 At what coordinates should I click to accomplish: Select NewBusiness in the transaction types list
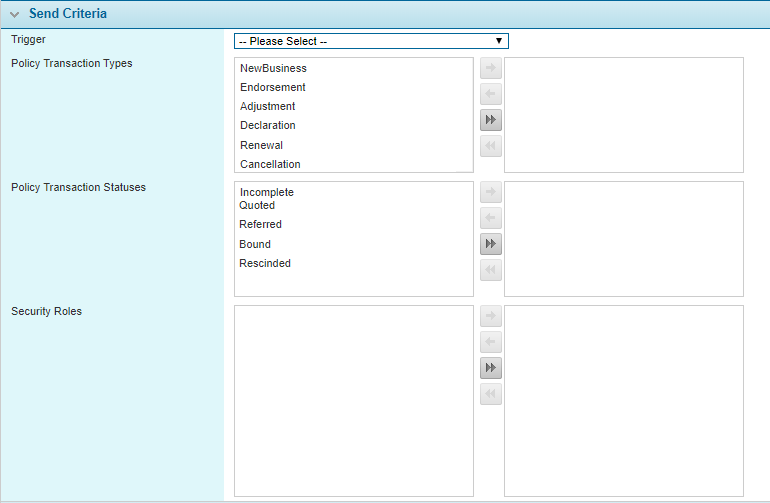tap(273, 69)
